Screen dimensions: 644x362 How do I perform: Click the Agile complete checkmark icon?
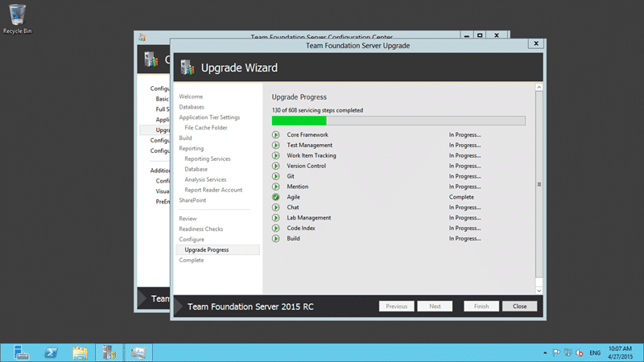point(275,197)
